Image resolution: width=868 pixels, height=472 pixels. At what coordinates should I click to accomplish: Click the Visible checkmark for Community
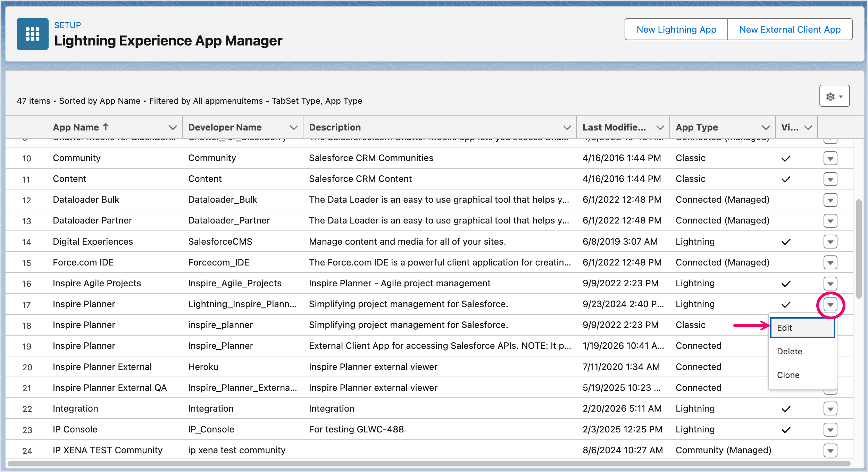click(786, 159)
